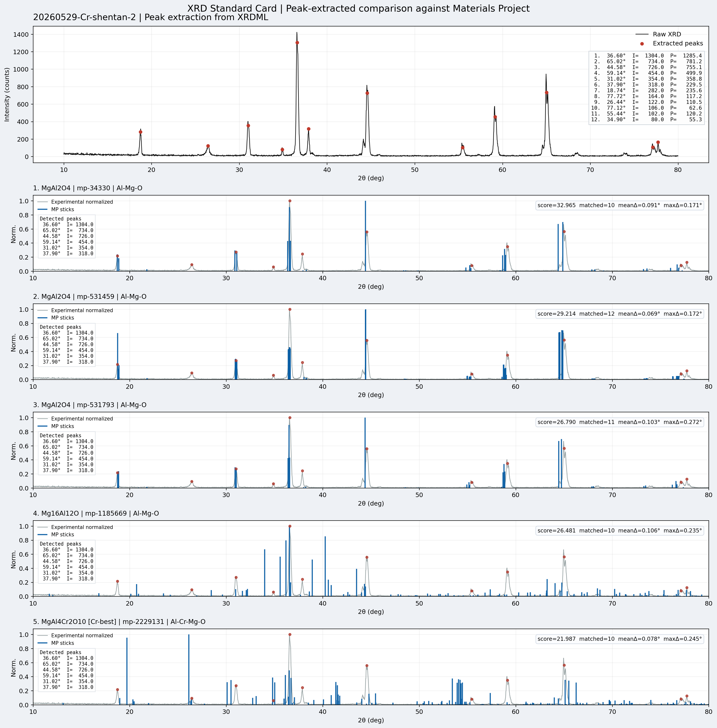Click the tall MP stick near 26° in mp-2229131 panel
The width and height of the screenshot is (717, 728).
[x=189, y=670]
